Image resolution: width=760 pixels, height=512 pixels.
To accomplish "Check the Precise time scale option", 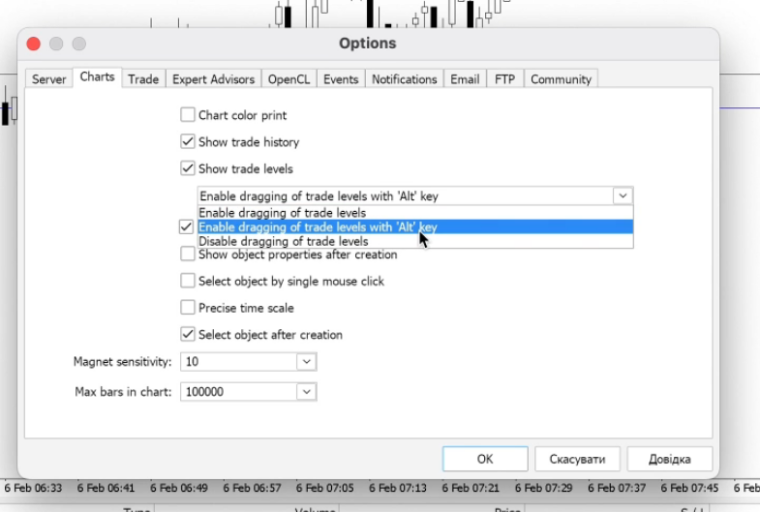I will (x=188, y=307).
